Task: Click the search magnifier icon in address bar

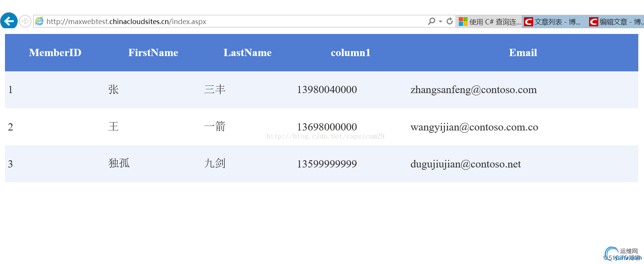Action: click(431, 21)
